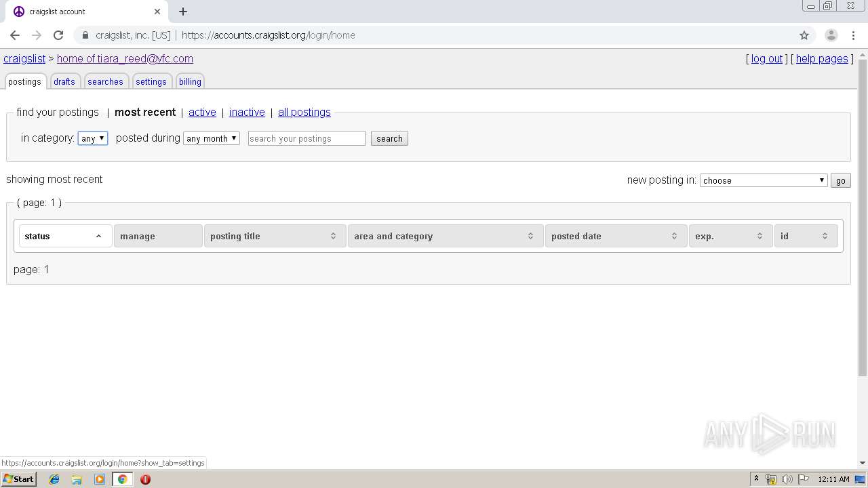868x488 pixels.
Task: Click the network tray icon
Action: (x=771, y=479)
